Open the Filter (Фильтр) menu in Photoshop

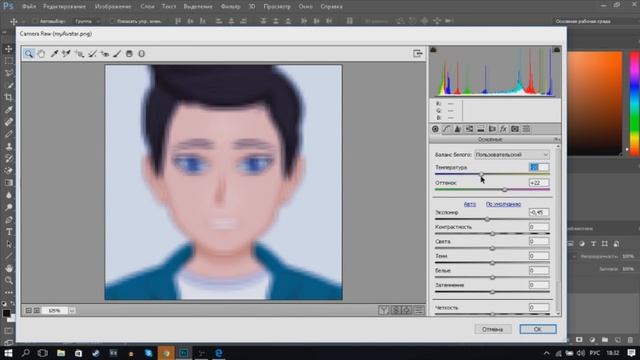(x=230, y=7)
